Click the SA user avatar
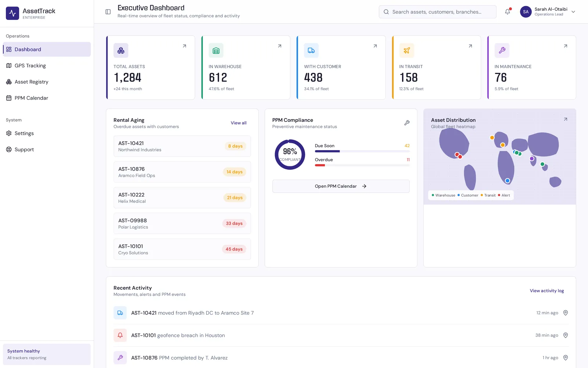Screen dimensions: 588x368 [526, 12]
